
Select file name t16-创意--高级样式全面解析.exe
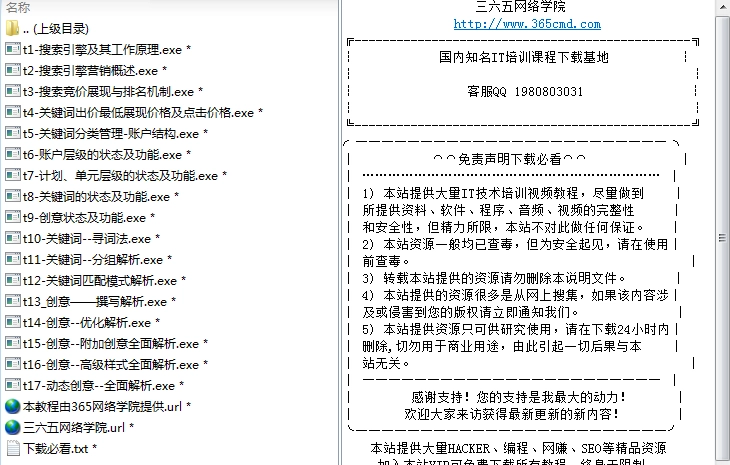111,365
